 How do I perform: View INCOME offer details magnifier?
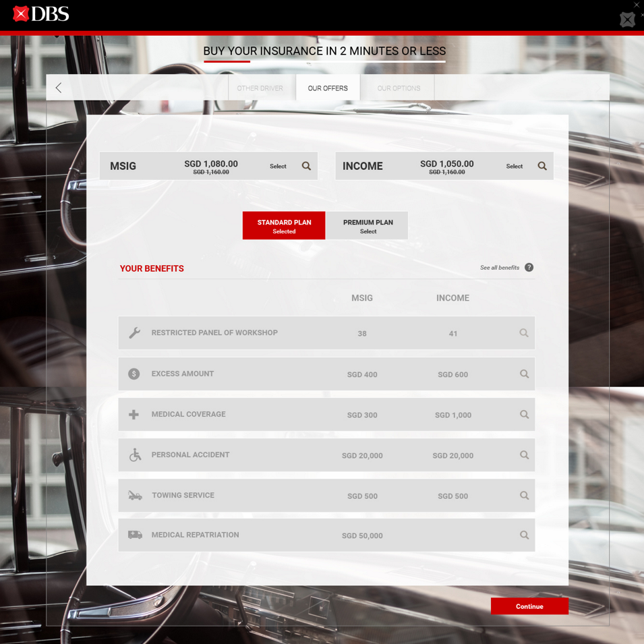(x=542, y=166)
